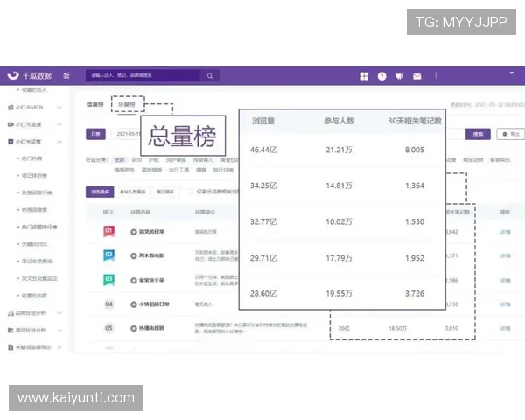Collapse the 小红书运营 section chevron
525x420 pixels.
coord(59,142)
